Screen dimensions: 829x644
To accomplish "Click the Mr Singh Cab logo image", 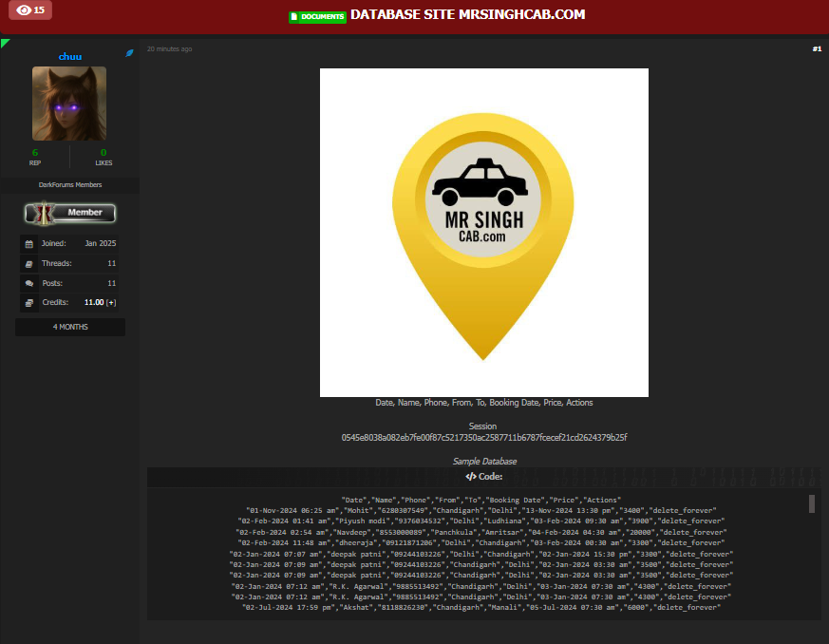I will click(x=483, y=232).
